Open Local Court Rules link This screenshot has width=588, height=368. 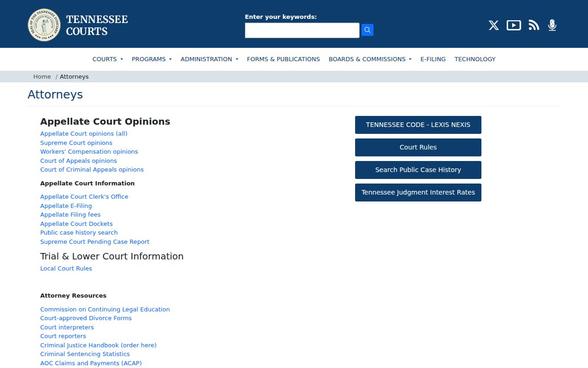pos(66,269)
